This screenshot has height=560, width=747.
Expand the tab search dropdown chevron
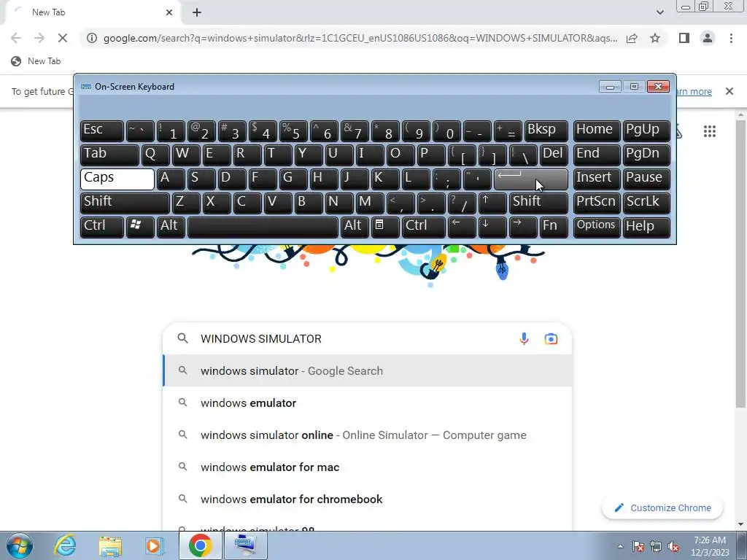coord(659,12)
